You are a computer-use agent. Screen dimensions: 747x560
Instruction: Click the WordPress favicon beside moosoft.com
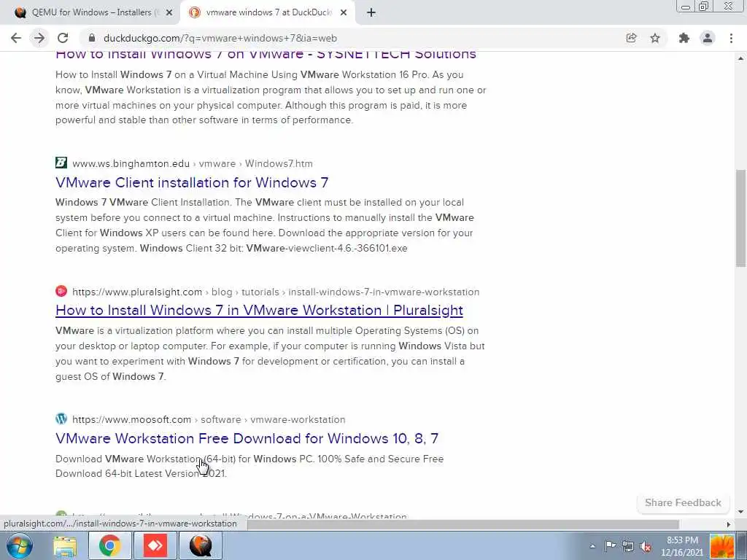(61, 419)
